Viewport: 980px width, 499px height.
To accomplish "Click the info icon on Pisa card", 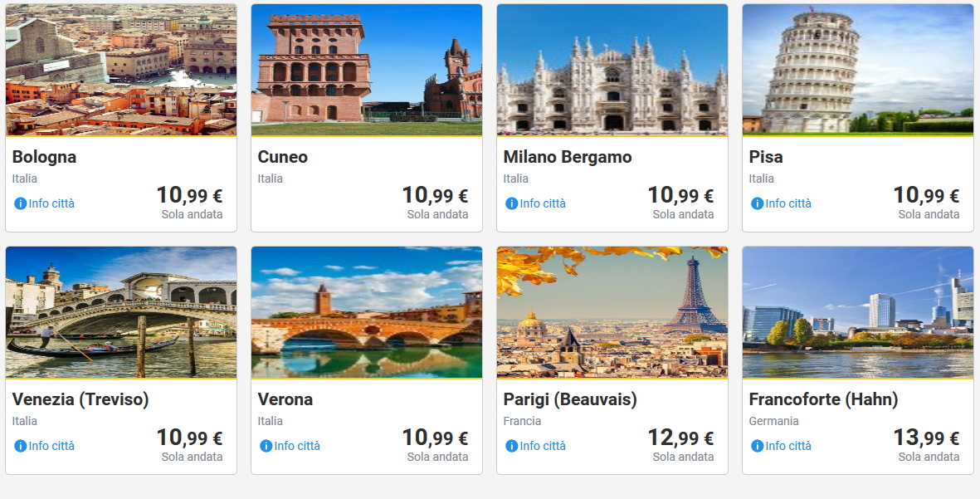I will [757, 203].
